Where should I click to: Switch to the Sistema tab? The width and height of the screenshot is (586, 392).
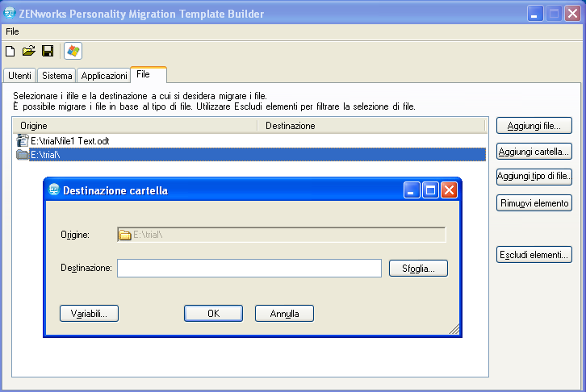point(57,75)
